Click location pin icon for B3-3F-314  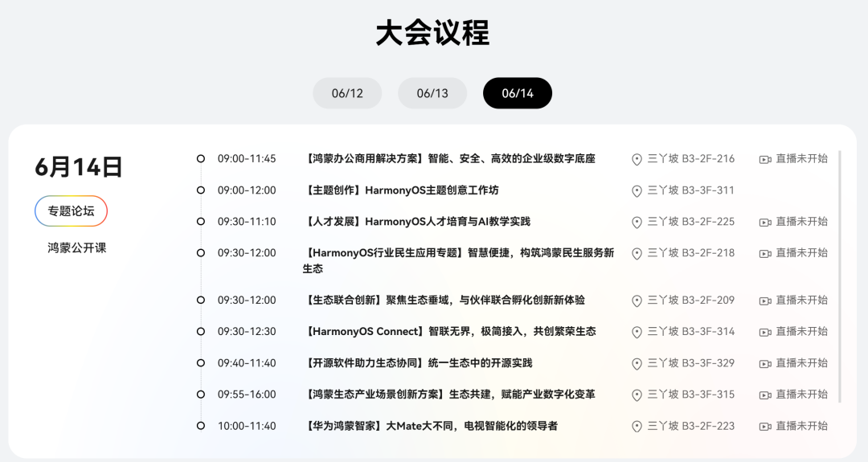click(637, 332)
